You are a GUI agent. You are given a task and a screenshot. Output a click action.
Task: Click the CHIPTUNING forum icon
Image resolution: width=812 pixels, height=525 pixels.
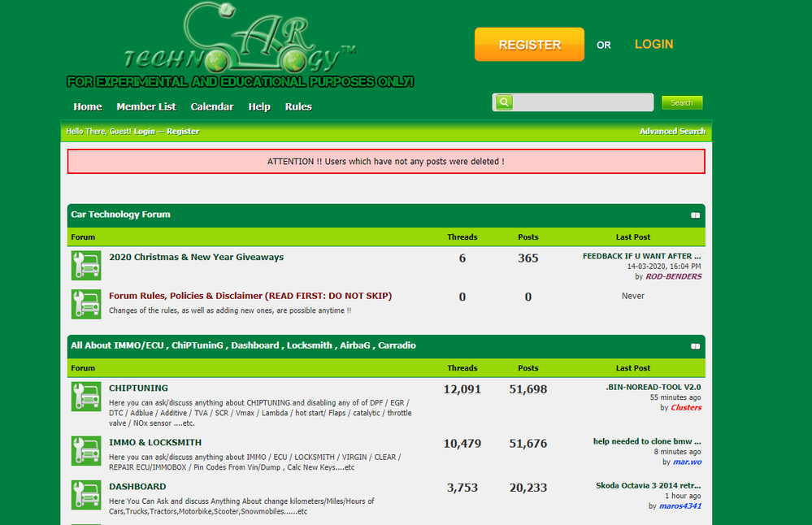(85, 396)
